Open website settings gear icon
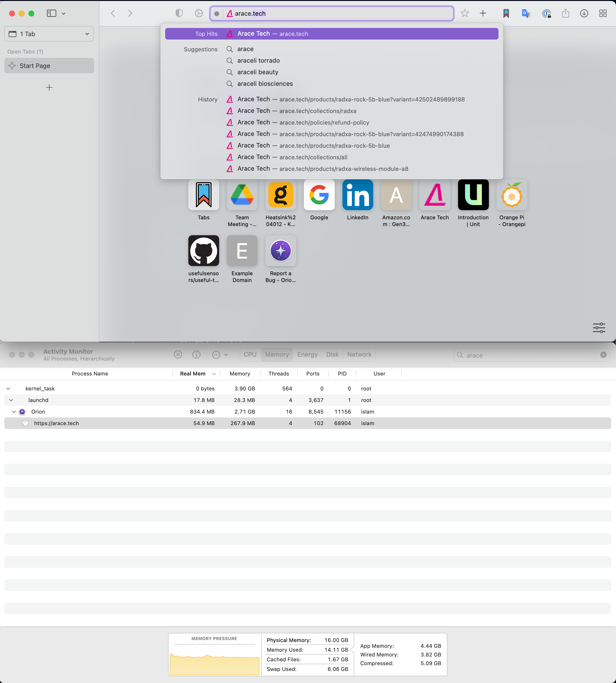Screen dimensions: 616x683 pyautogui.click(x=199, y=13)
